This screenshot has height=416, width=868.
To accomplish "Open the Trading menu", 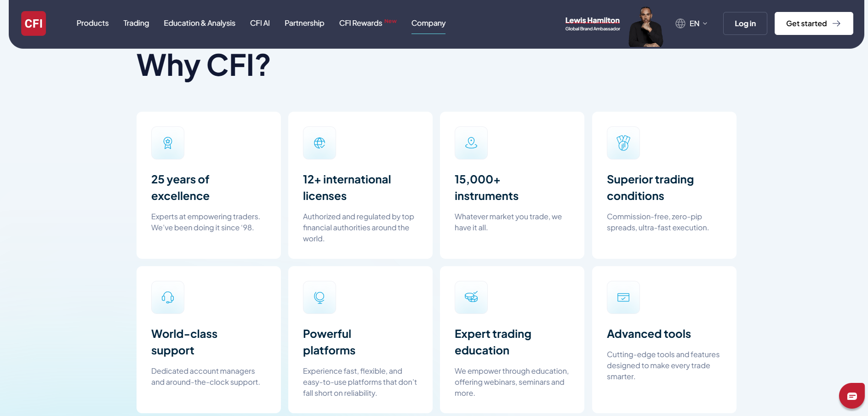I will pyautogui.click(x=136, y=23).
